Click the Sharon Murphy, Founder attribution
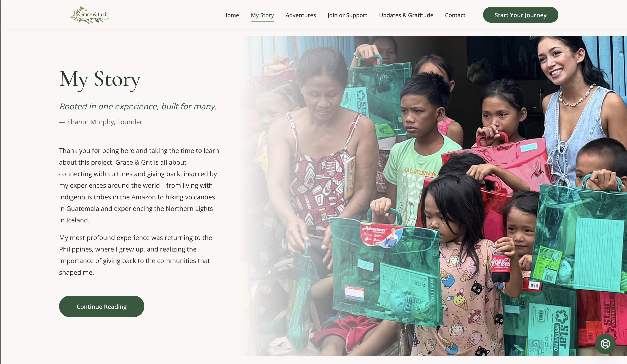The height and width of the screenshot is (364, 627). tap(101, 122)
